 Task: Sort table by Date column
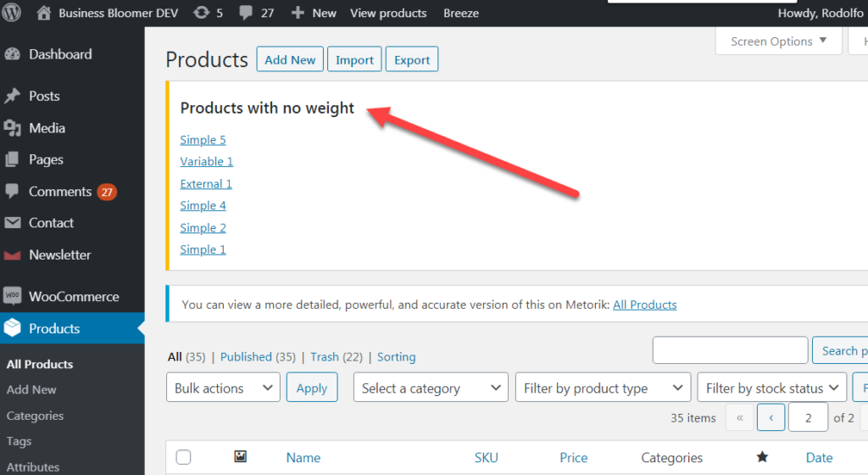point(820,457)
